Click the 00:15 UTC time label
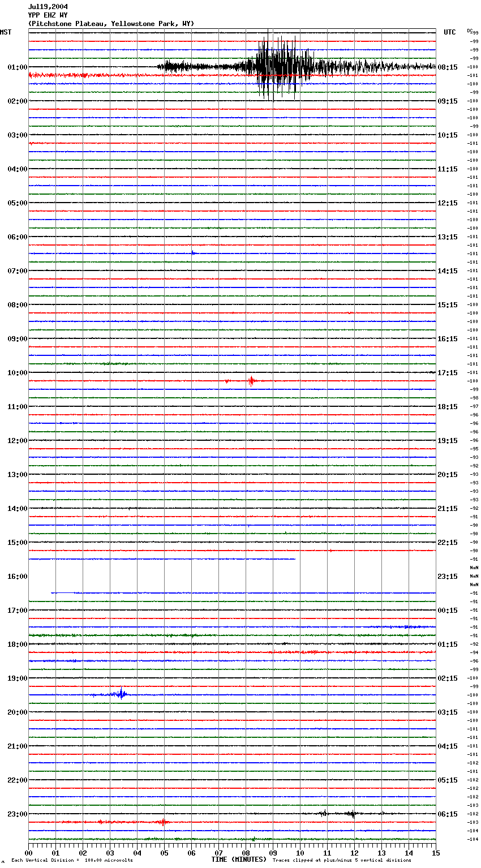 coord(448,611)
